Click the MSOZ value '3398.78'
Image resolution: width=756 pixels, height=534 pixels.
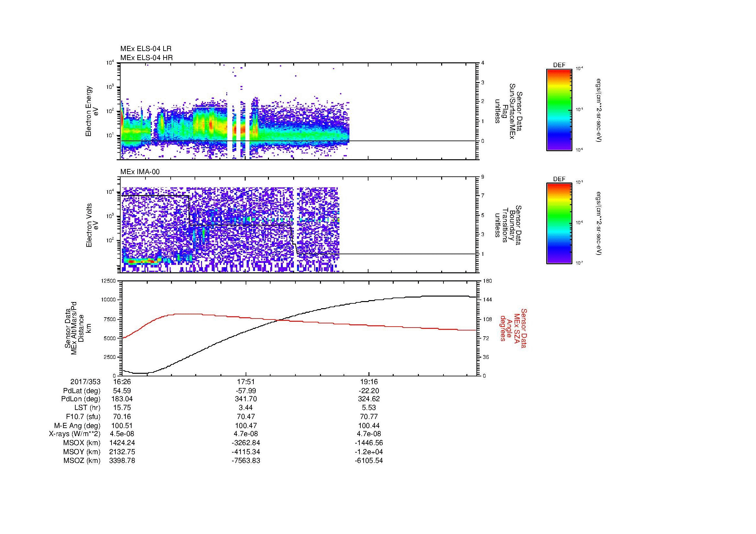point(122,461)
